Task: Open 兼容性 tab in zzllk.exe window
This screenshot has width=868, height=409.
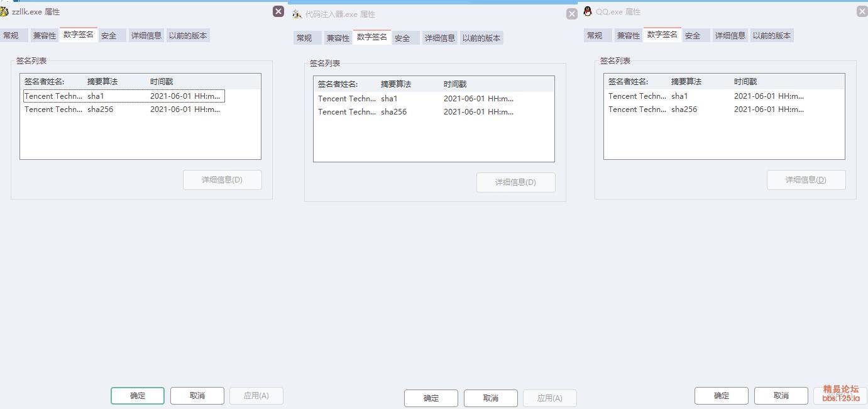Action: pyautogui.click(x=44, y=35)
